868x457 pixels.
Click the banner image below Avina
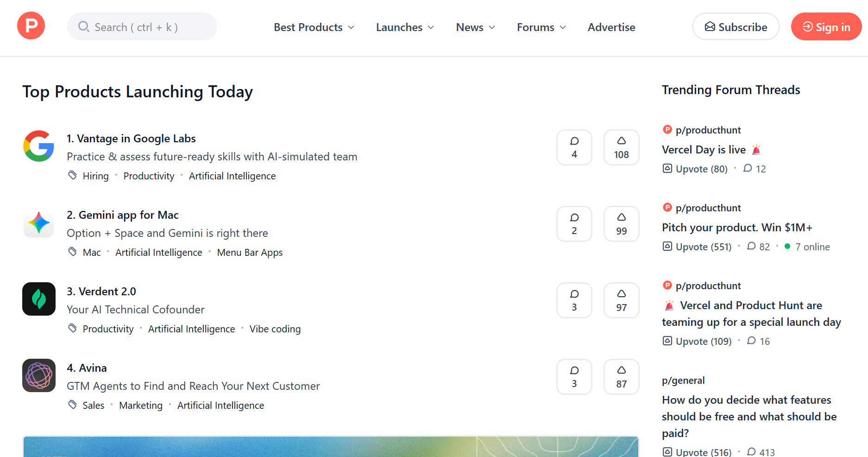331,446
